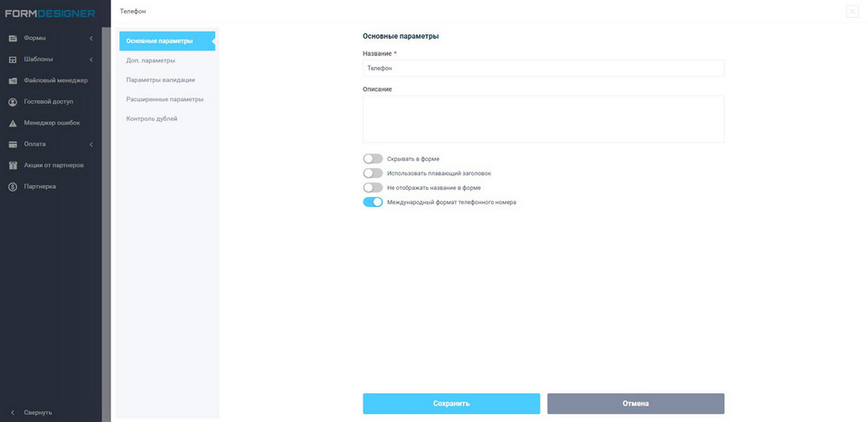Enable Использовать плавающий заголовок toggle
Image resolution: width=868 pixels, height=422 pixels.
click(x=373, y=173)
